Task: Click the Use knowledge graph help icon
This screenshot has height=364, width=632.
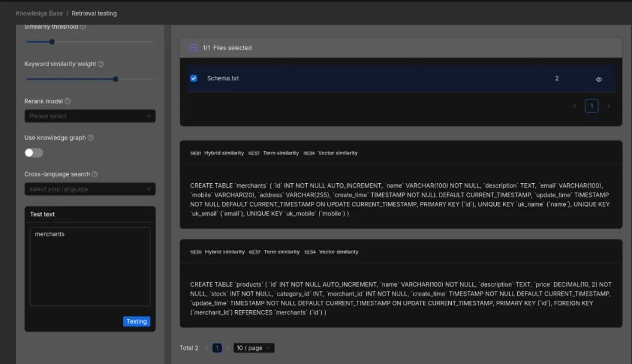Action: coord(91,138)
